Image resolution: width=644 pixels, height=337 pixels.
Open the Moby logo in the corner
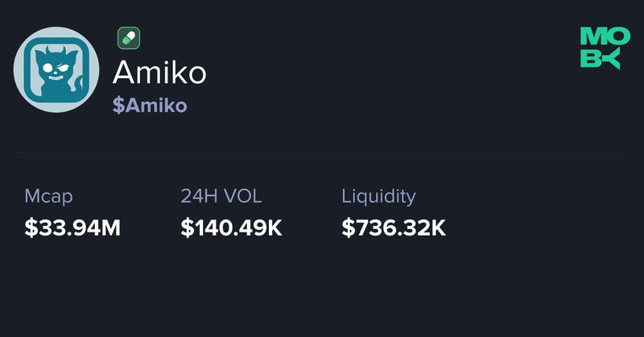point(601,48)
